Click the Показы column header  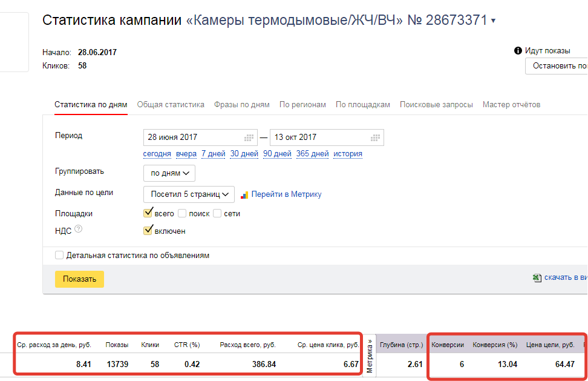pyautogui.click(x=117, y=345)
